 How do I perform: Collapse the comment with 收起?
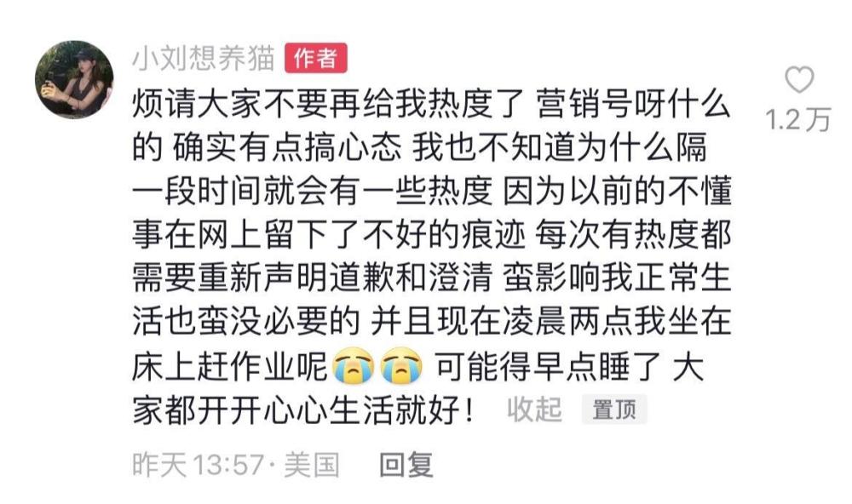(x=534, y=409)
